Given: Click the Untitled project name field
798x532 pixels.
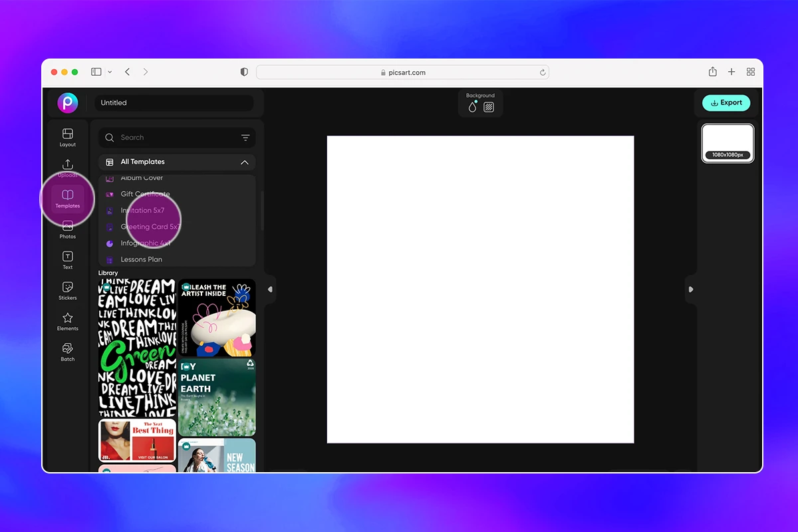Looking at the screenshot, I should [174, 103].
